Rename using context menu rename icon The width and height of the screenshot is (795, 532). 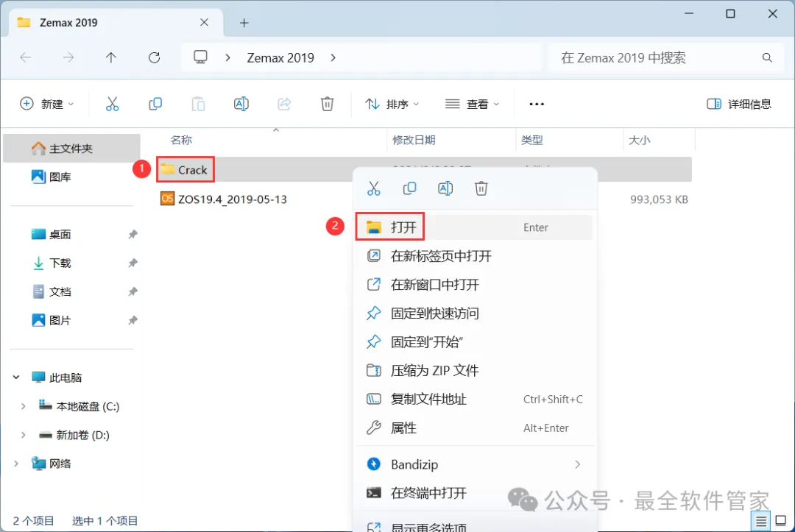(x=445, y=188)
